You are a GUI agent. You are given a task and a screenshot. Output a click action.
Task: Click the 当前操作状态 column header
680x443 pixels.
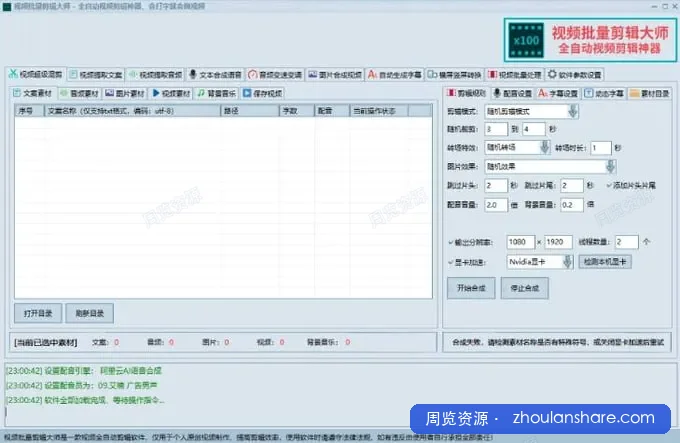379,111
